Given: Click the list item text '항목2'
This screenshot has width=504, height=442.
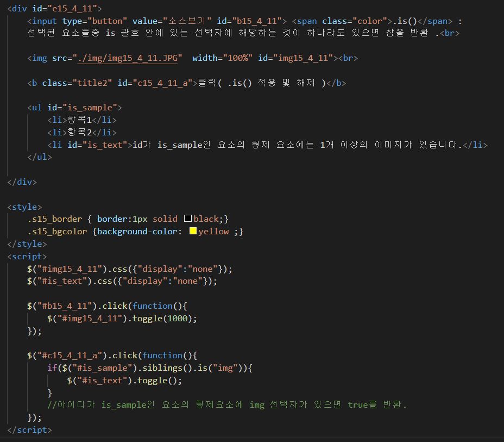Looking at the screenshot, I should (79, 132).
